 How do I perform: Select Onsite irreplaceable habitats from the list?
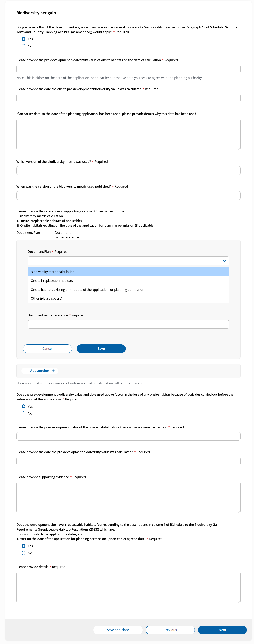(x=128, y=281)
